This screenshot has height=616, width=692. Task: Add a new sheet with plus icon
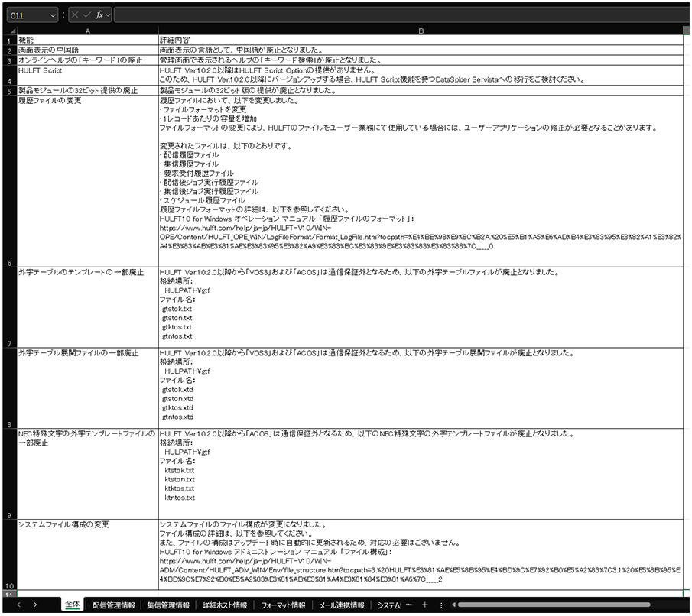click(425, 605)
